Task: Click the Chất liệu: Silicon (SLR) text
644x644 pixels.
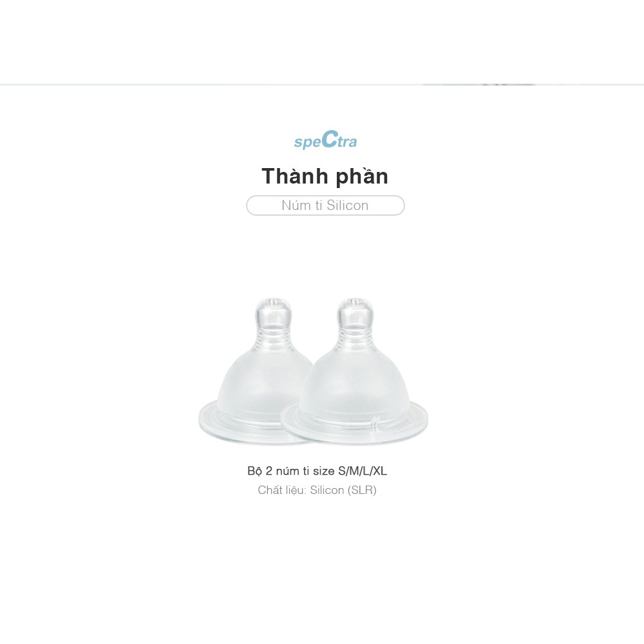Action: 317,490
